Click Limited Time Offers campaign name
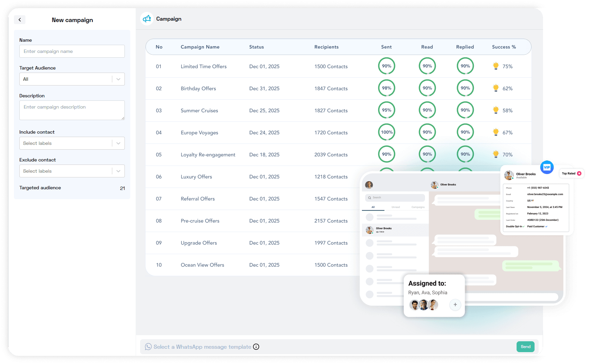 point(204,66)
